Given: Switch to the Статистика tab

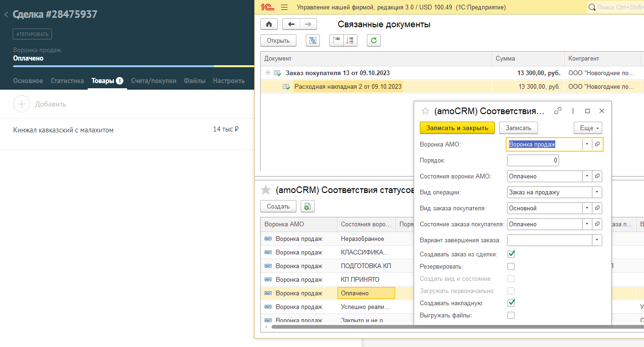Looking at the screenshot, I should 67,81.
